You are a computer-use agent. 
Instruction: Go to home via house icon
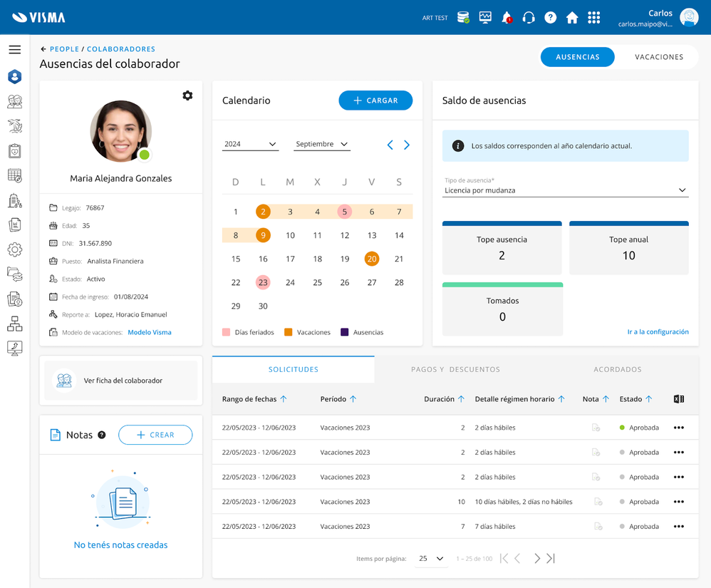[x=572, y=18]
